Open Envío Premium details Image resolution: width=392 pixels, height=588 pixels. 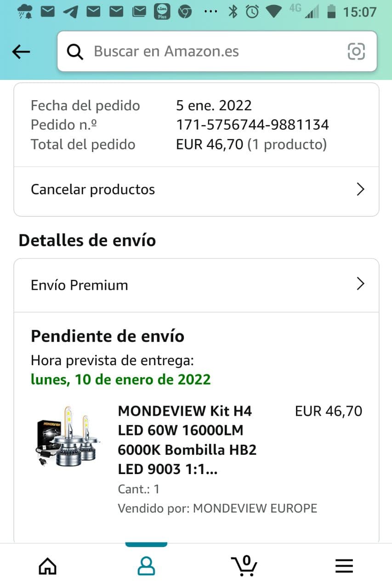click(80, 285)
